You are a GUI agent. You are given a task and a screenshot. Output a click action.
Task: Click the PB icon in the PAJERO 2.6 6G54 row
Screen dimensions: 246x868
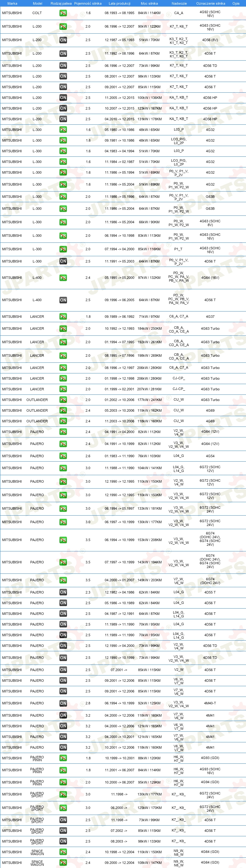[x=63, y=456]
